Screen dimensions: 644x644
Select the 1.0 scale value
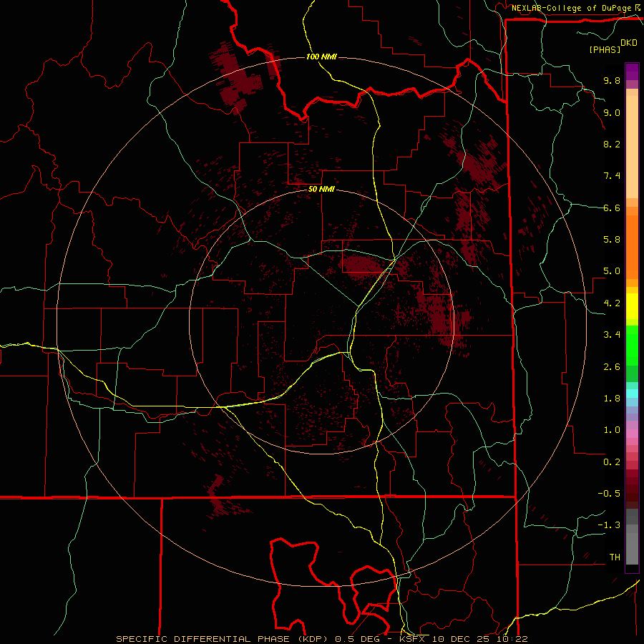[612, 430]
